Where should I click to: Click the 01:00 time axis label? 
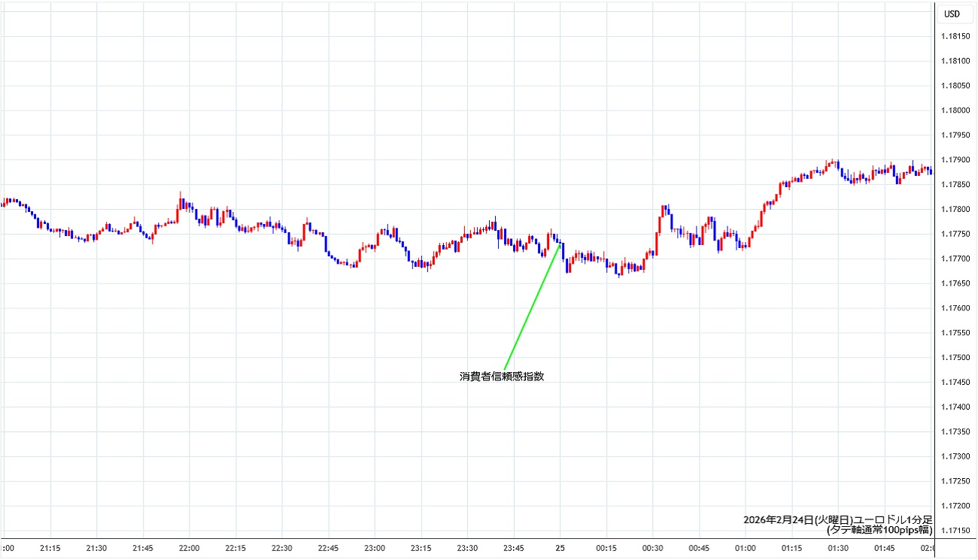746,548
